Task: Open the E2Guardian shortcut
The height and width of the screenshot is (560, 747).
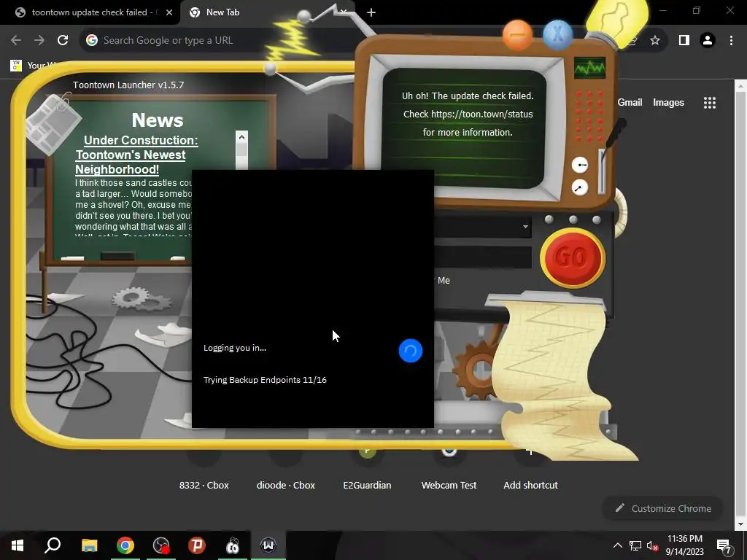Action: click(368, 485)
